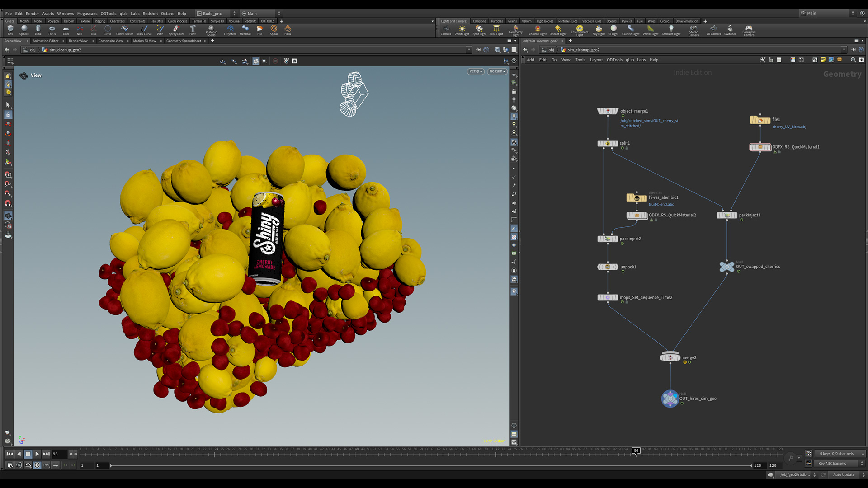Image resolution: width=868 pixels, height=488 pixels.
Task: Create a Spot Light from shelf
Action: click(x=479, y=30)
